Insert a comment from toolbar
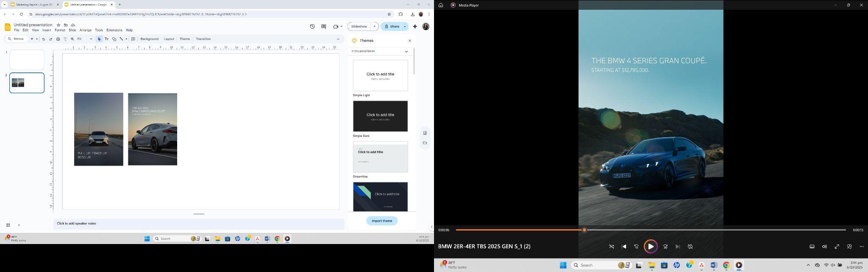Screen dimensions: 868x272 tap(133, 39)
